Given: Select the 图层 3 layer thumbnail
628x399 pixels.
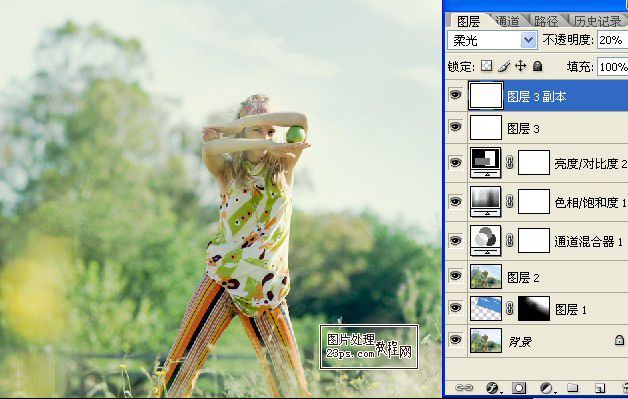Looking at the screenshot, I should 486,127.
